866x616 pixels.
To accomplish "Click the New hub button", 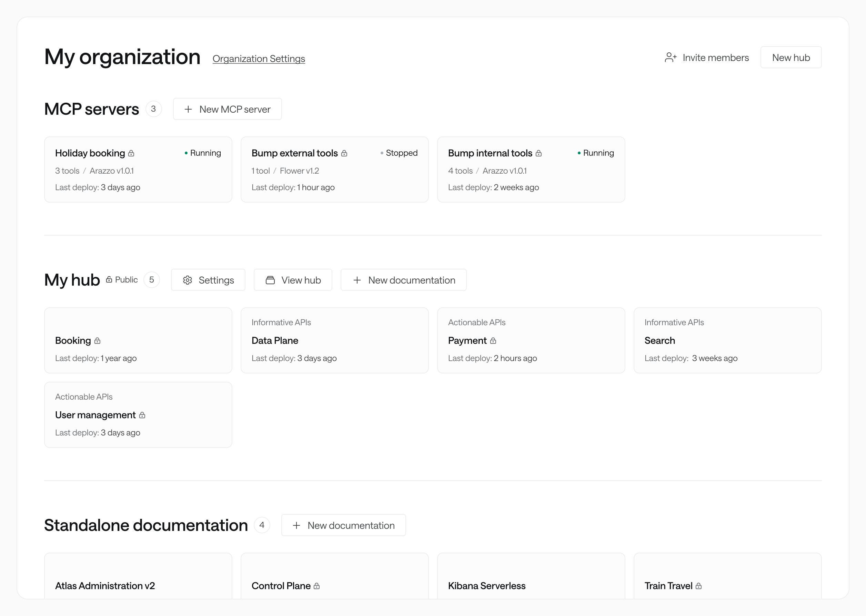I will 791,57.
